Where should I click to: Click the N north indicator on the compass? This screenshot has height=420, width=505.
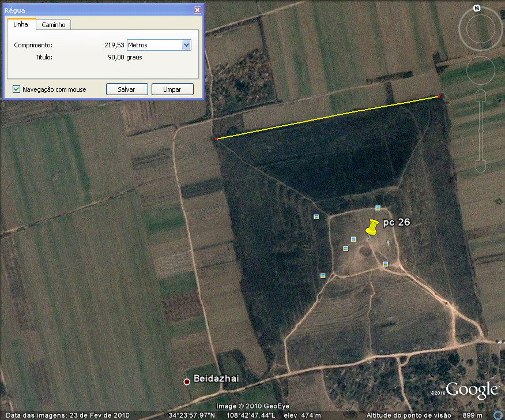[477, 8]
